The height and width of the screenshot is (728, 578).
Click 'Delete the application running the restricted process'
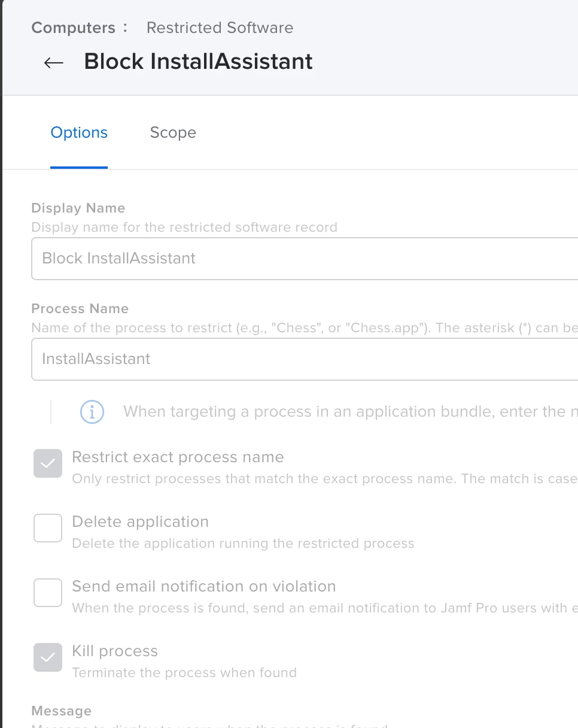click(x=243, y=544)
